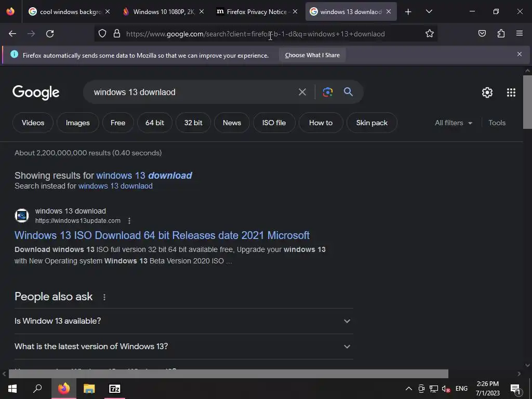Bookmark this page with the star icon
This screenshot has width=532, height=399.
(430, 34)
